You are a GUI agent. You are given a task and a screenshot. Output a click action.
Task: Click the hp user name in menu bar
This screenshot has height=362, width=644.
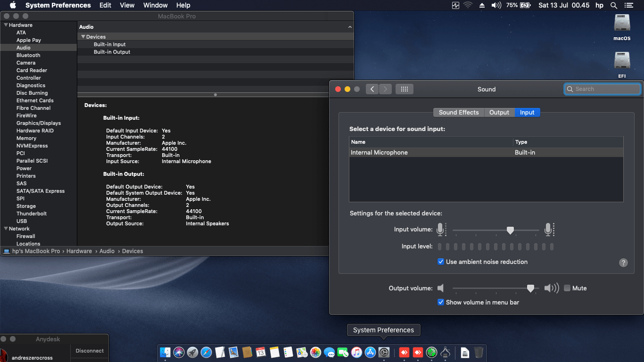(599, 5)
